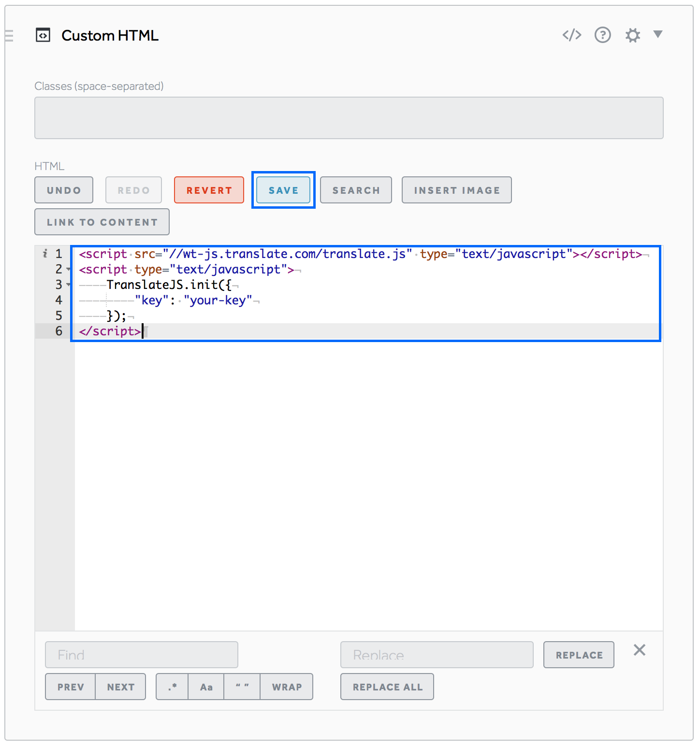Click the info marker on line 1
Viewport: 700px width, 746px height.
[45, 253]
